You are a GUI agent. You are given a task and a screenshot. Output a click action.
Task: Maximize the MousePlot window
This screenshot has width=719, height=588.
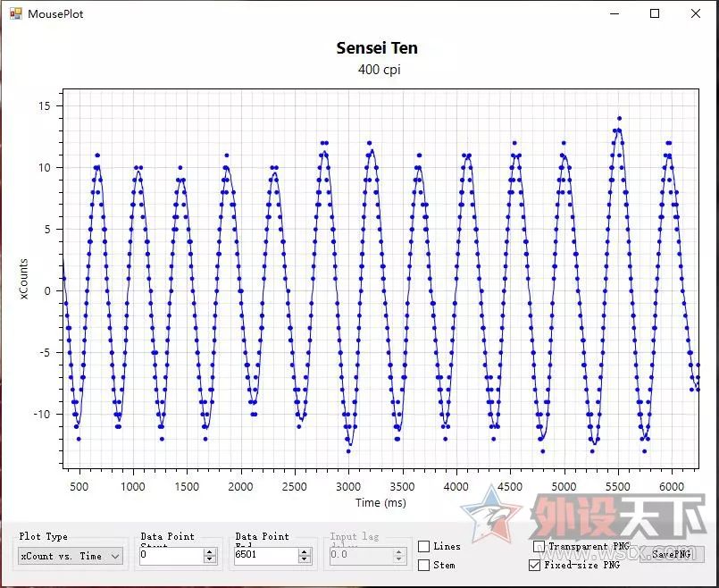point(655,13)
